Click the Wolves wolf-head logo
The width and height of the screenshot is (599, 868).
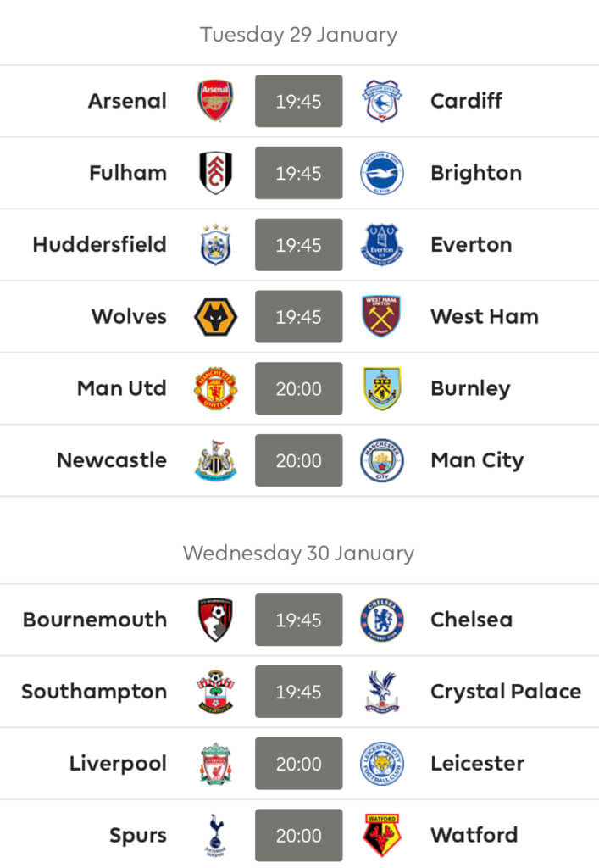215,317
